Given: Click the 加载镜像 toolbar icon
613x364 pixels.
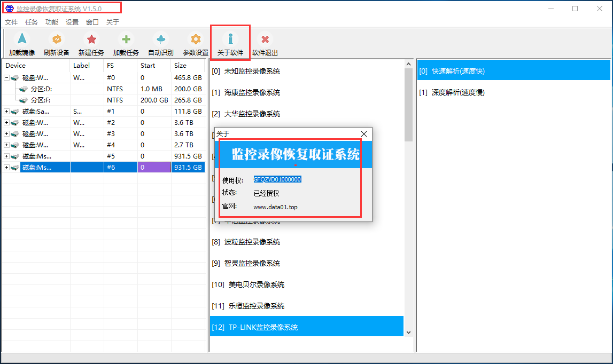Looking at the screenshot, I should click(21, 40).
